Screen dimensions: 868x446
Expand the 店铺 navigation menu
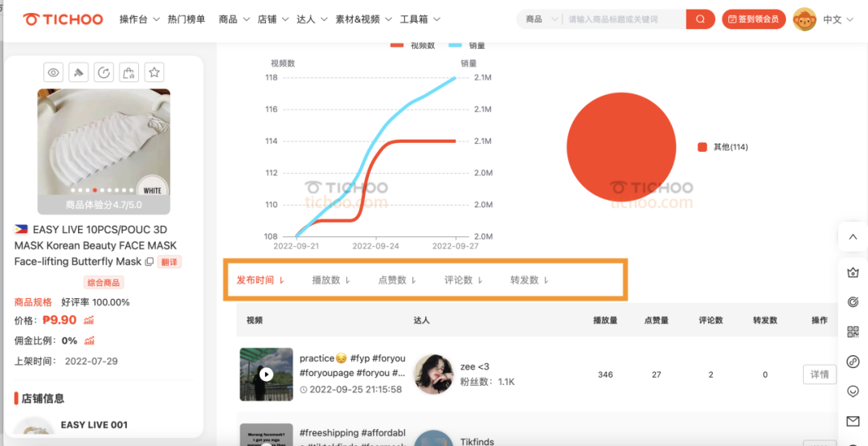tap(273, 19)
